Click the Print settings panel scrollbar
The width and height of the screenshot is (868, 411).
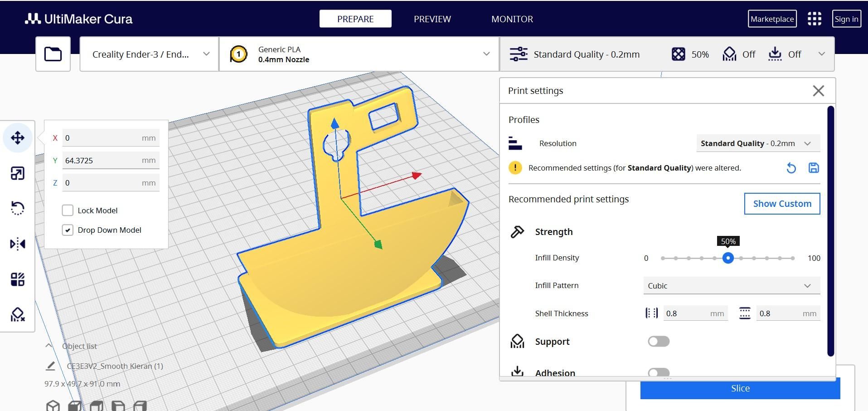(830, 231)
